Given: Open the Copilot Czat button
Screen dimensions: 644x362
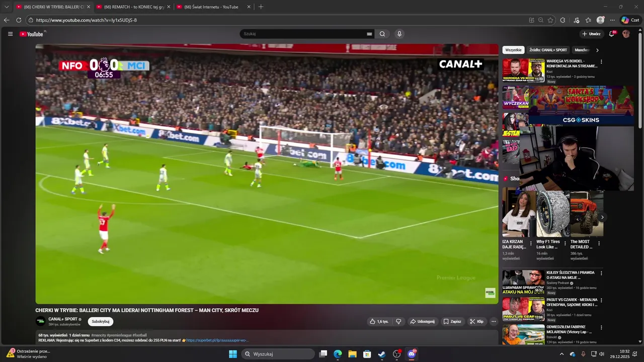Looking at the screenshot, I should tap(630, 20).
